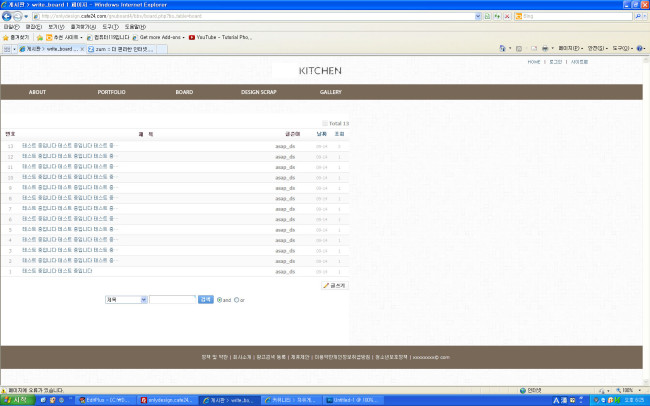Click the browser Home icon in command bar

[x=502, y=48]
